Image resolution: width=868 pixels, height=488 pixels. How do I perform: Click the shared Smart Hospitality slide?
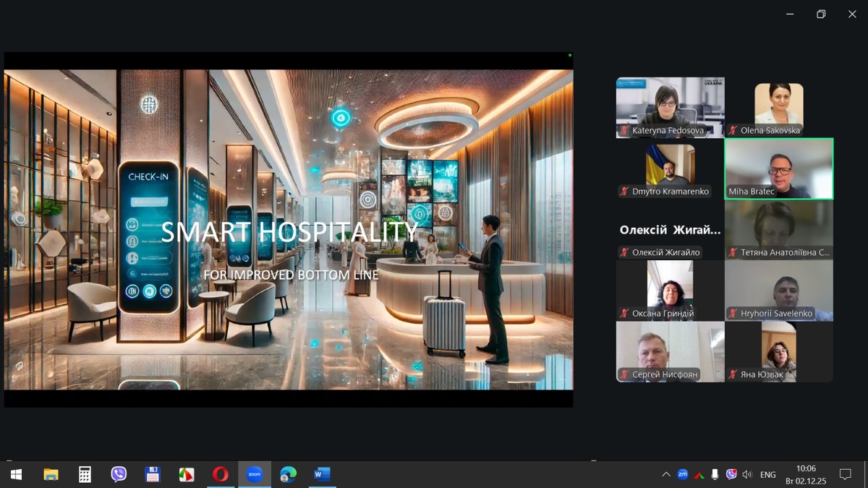[x=289, y=229]
